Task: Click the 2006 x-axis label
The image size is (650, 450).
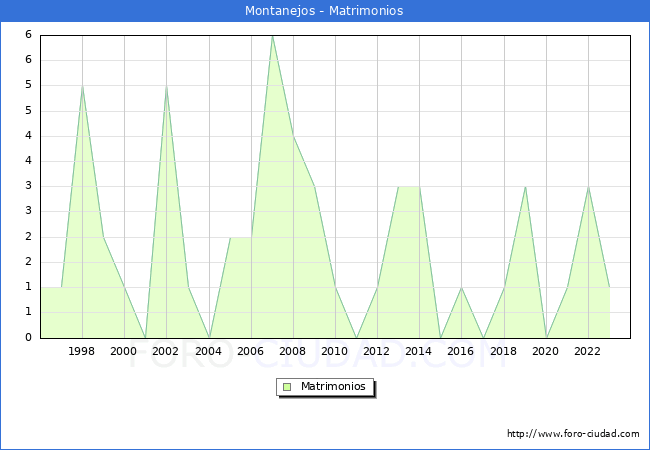Action: click(x=250, y=351)
